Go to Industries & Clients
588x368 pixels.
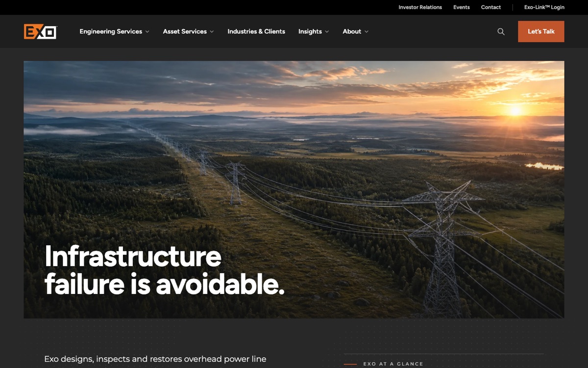tap(256, 31)
